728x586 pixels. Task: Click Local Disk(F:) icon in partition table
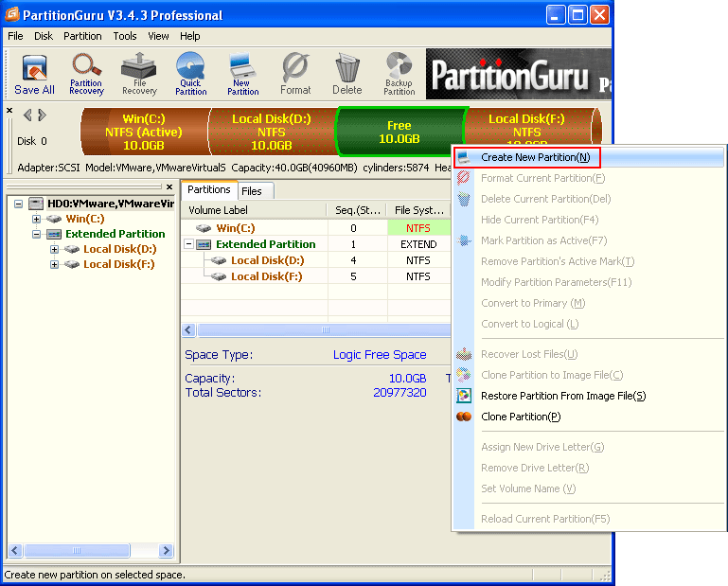point(219,276)
